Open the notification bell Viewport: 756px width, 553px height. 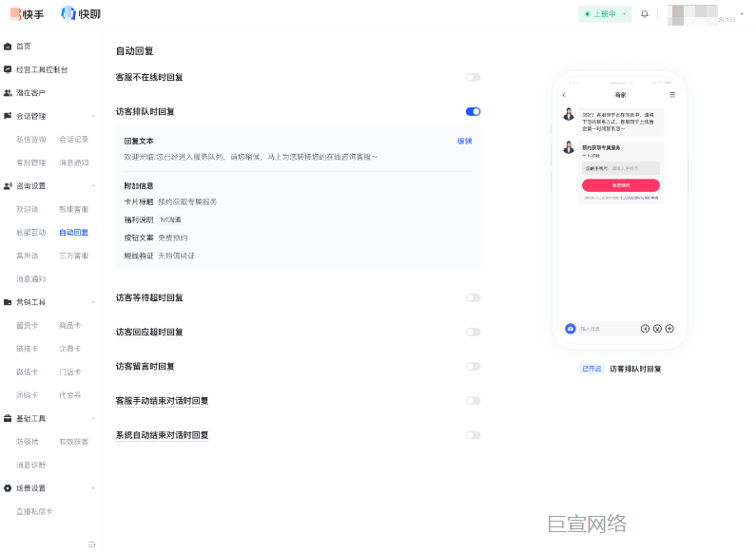645,14
